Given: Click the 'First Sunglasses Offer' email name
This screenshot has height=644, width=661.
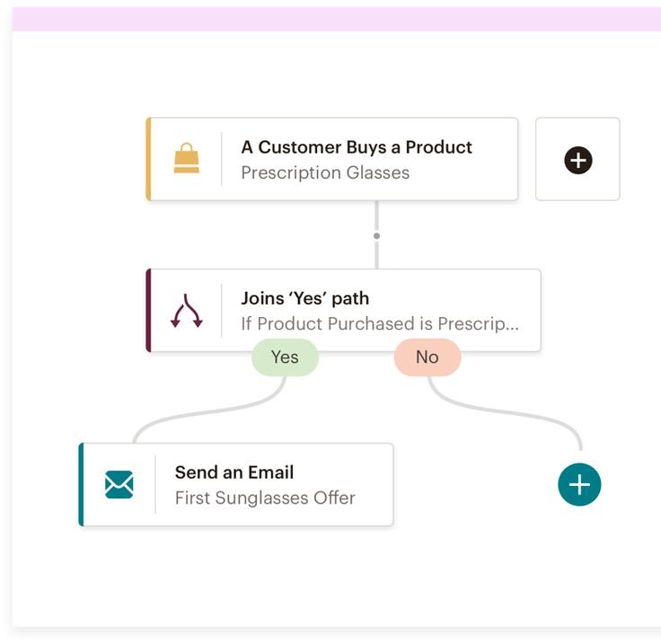Looking at the screenshot, I should pyautogui.click(x=265, y=498).
